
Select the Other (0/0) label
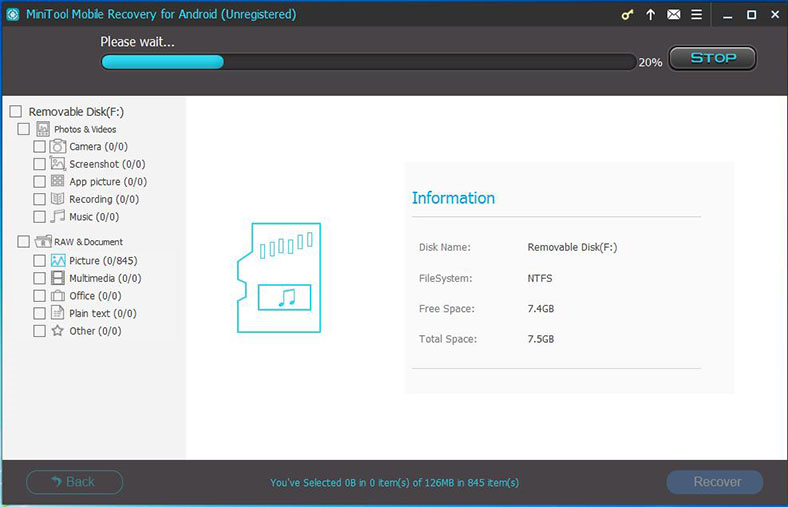pyautogui.click(x=95, y=331)
